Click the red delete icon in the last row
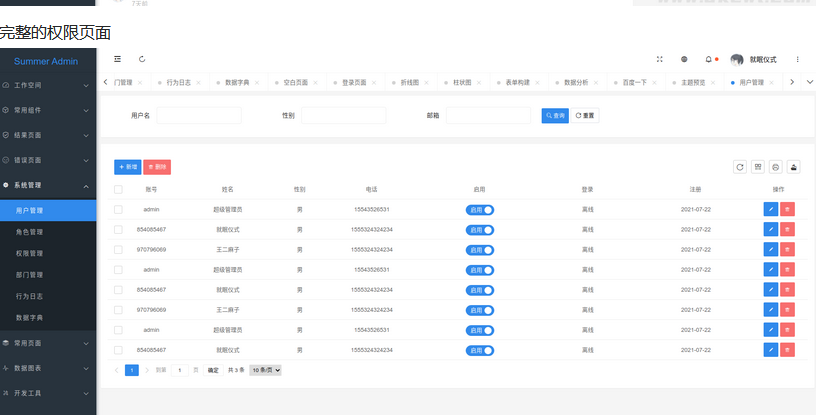Viewport: 816px width, 415px height. 787,350
